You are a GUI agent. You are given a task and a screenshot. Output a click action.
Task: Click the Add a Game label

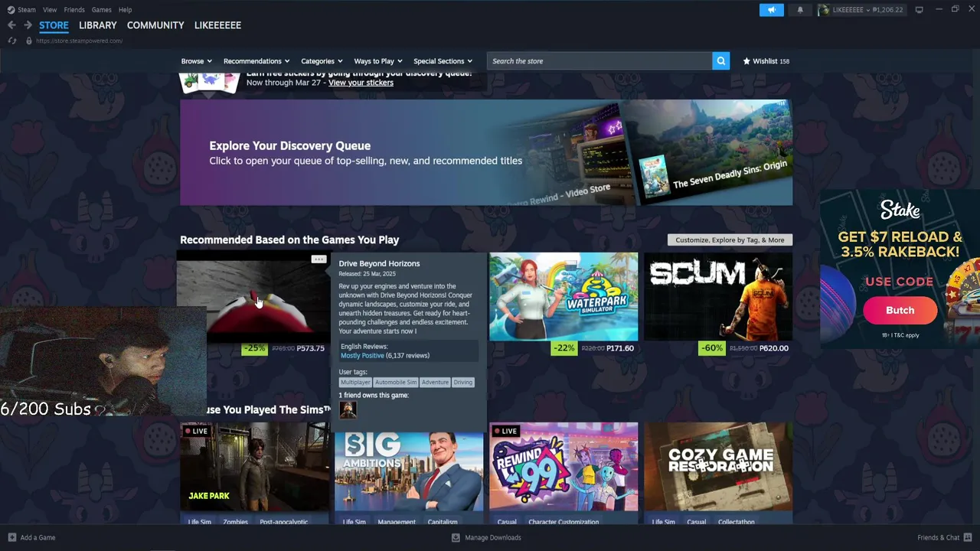(x=38, y=537)
